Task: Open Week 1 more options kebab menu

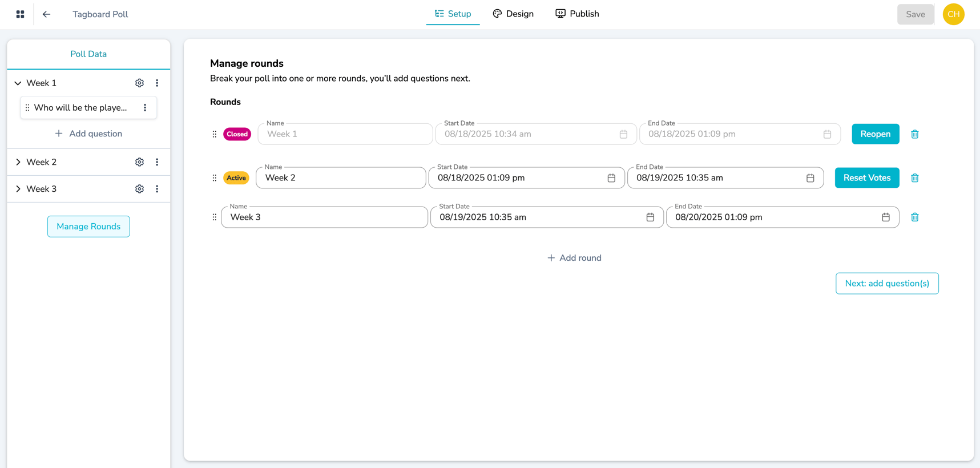Action: (157, 83)
